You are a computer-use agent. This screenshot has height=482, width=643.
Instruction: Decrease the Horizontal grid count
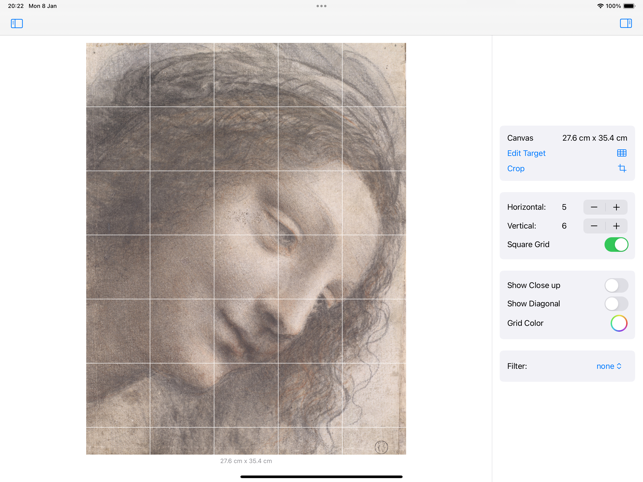click(594, 207)
